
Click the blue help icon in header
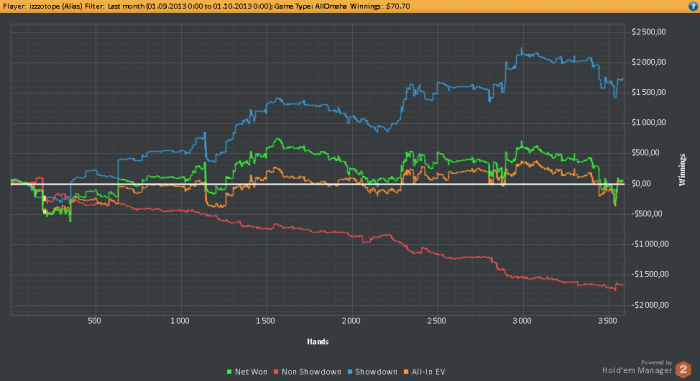693,6
